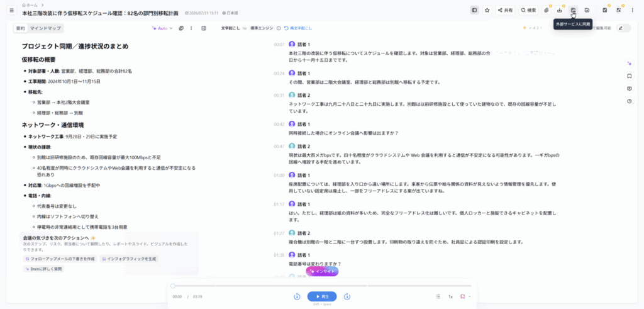The width and height of the screenshot is (644, 309).
Task: Click the 再文字起こし re-transcribe link
Action: point(298,28)
